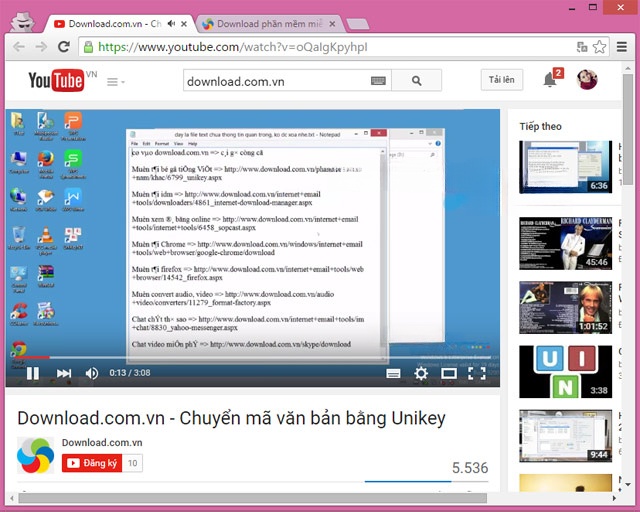Close the Download phần mềm tab
640x512 pixels.
(332, 24)
